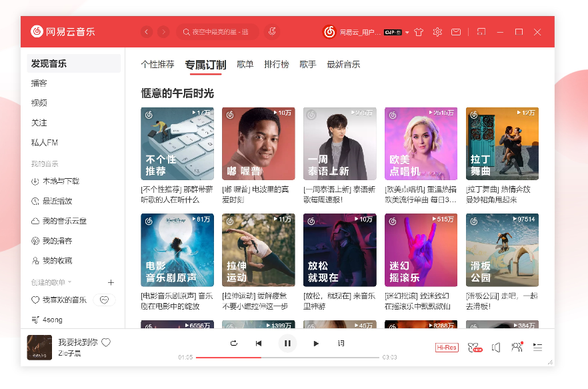The width and height of the screenshot is (588, 389).
Task: Create a new playlist with the plus icon
Action: pos(111,282)
